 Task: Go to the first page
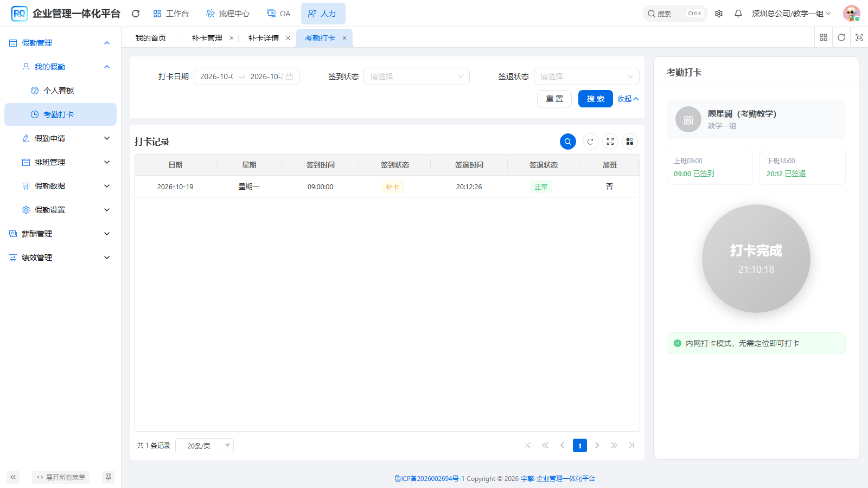pos(528,445)
